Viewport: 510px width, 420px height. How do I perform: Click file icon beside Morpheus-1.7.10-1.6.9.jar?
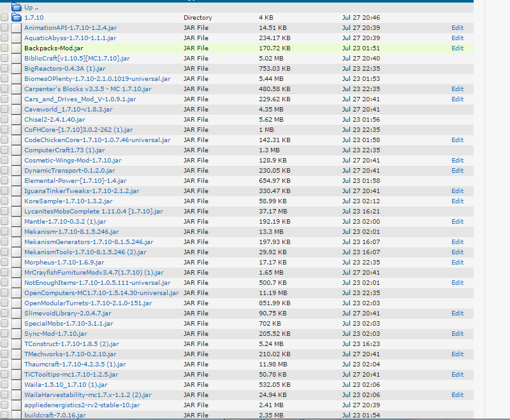pos(17,263)
